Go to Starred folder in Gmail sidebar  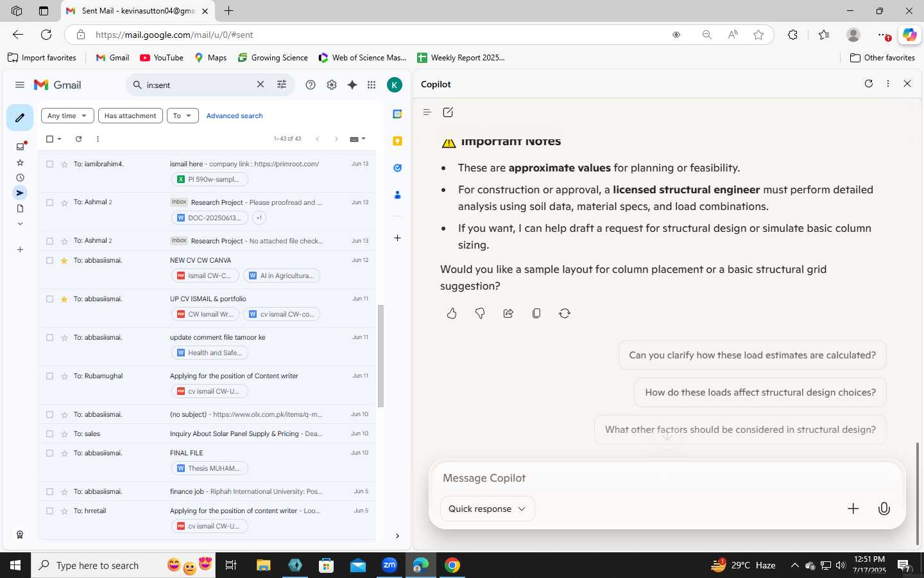click(20, 162)
